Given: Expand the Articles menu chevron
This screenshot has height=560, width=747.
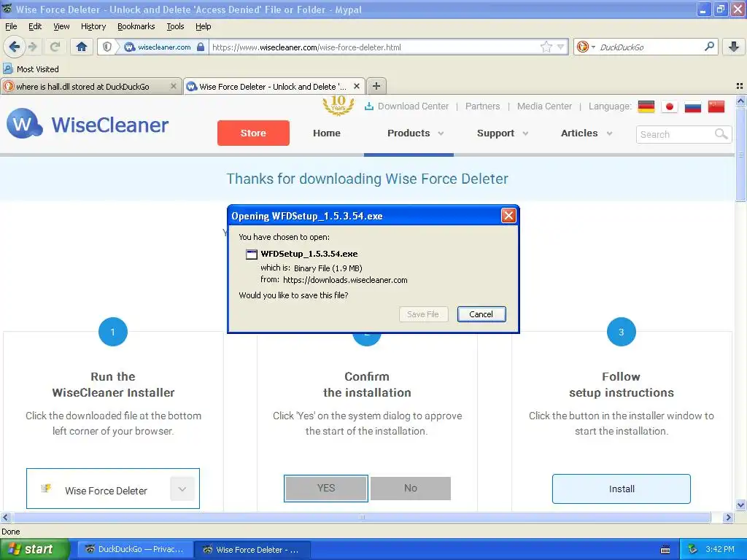Looking at the screenshot, I should pyautogui.click(x=609, y=133).
